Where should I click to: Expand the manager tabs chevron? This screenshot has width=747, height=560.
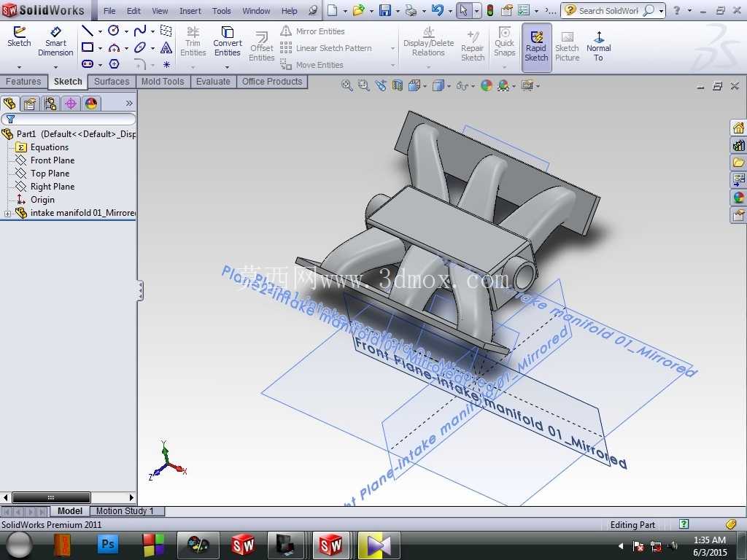point(129,104)
